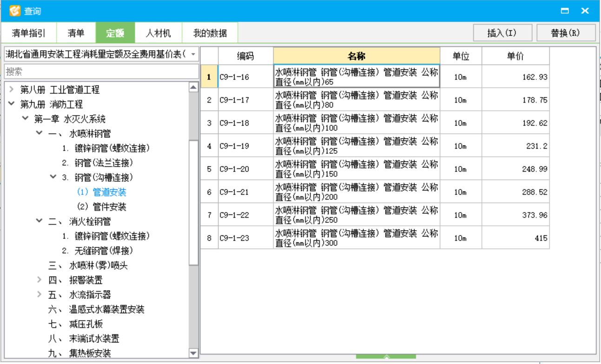This screenshot has width=601, height=364.
Task: Click the 编码 column header
Action: tap(246, 56)
